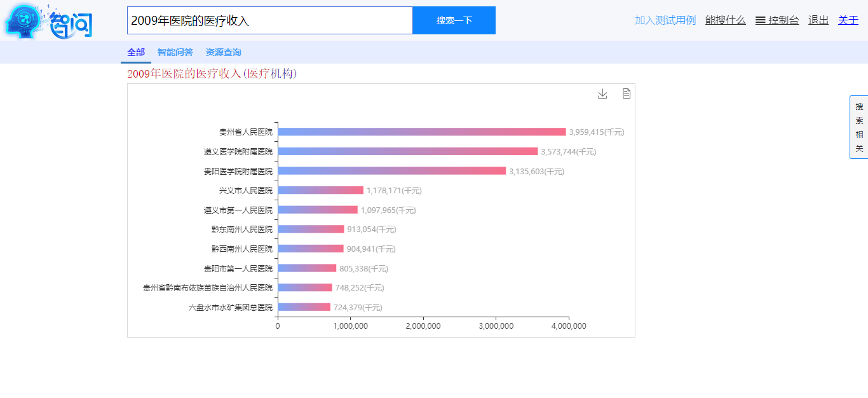This screenshot has width=868, height=398.
Task: Click the 加入测试用例 link
Action: click(x=665, y=20)
